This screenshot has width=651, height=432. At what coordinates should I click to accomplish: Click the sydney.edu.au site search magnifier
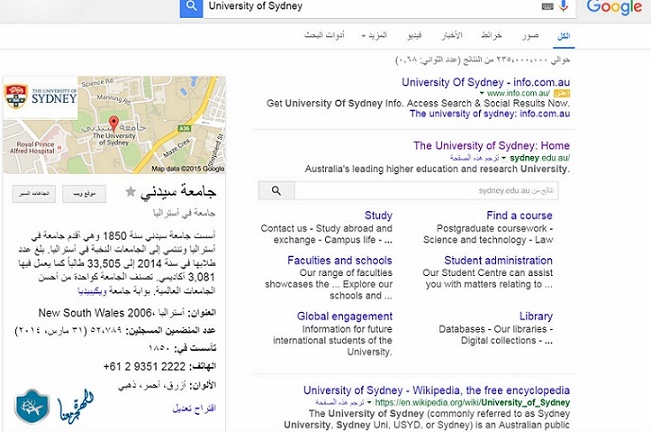tap(277, 190)
